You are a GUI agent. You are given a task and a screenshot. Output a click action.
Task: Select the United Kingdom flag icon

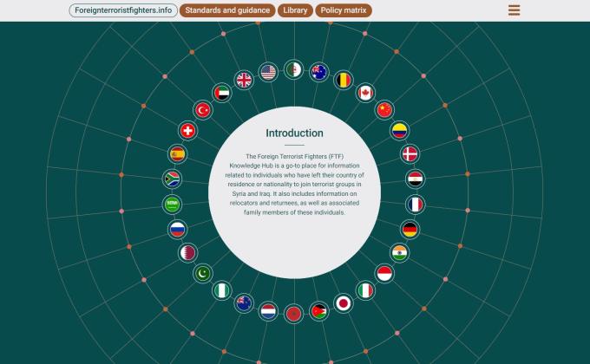point(244,80)
